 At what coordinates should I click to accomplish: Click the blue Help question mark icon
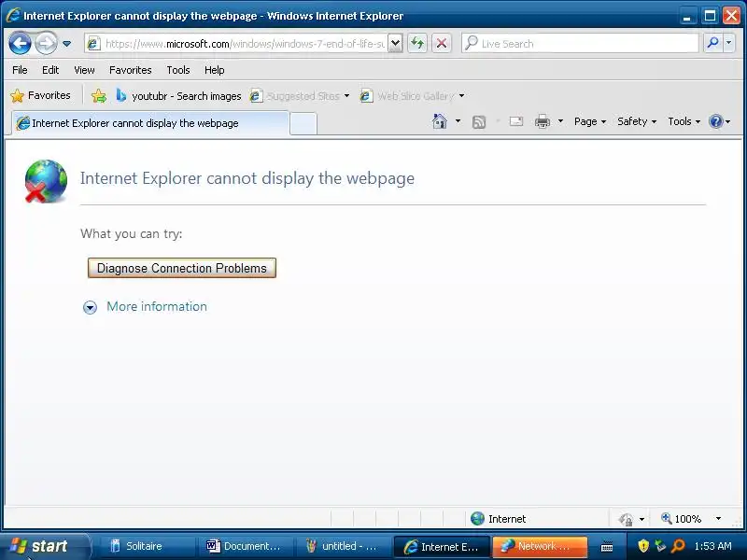tap(715, 121)
